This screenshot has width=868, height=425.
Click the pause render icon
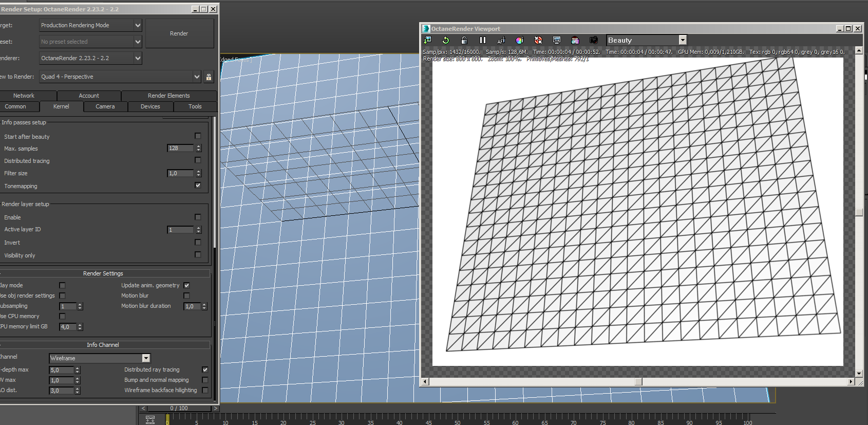pos(482,40)
